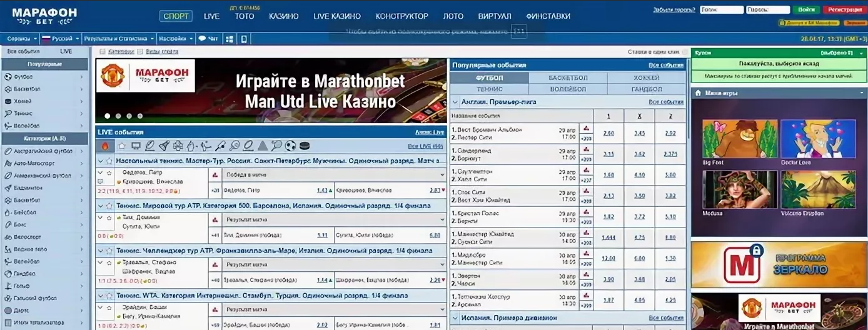Open the Big Foot mini game thumbnail
Image resolution: width=868 pixels, height=330 pixels.
tap(740, 139)
